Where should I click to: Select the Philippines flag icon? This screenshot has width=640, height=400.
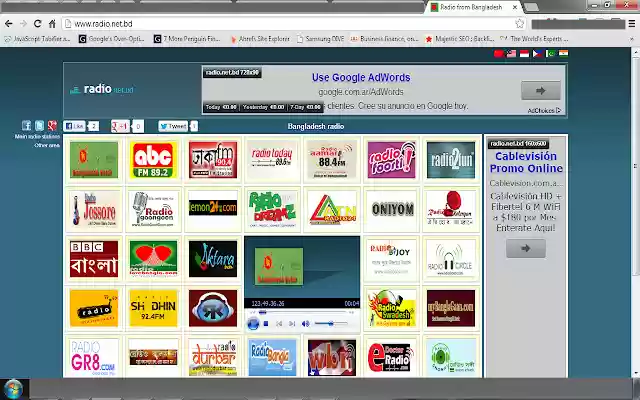click(x=538, y=53)
